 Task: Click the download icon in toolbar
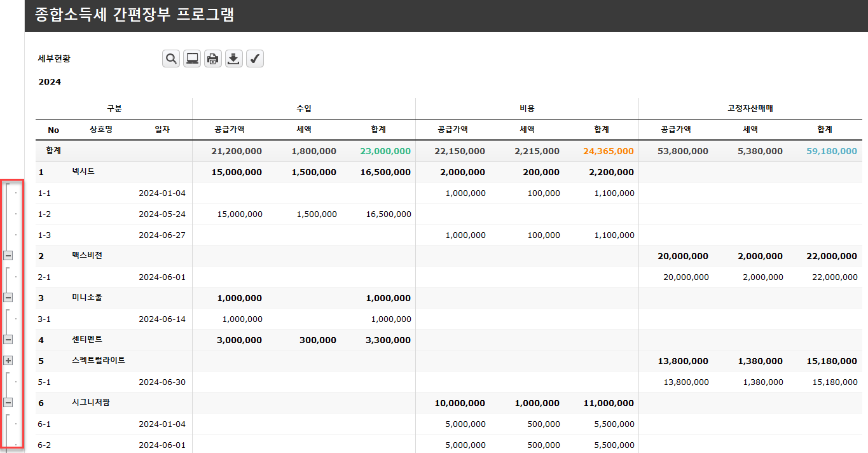coord(234,59)
